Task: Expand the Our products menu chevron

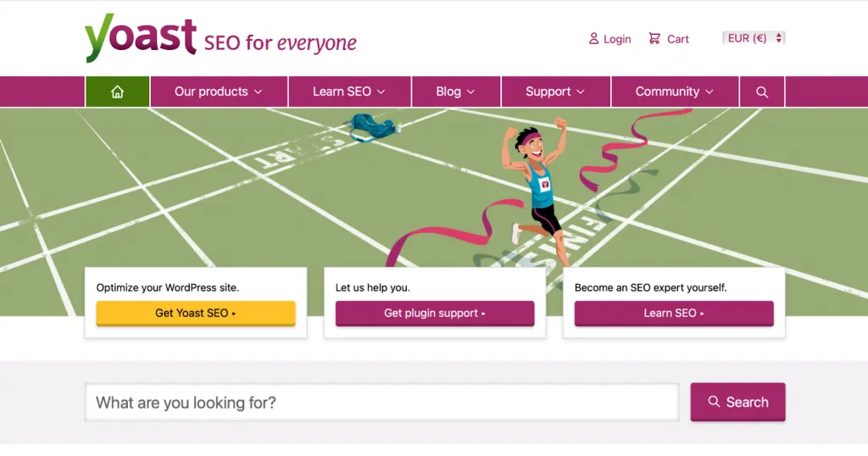Action: point(258,92)
